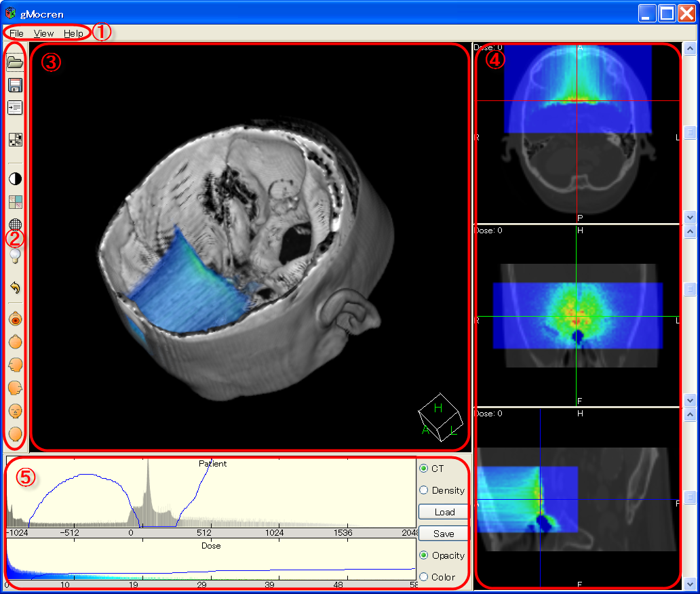Select the head icon with red center
The height and width of the screenshot is (594, 700).
pyautogui.click(x=15, y=319)
